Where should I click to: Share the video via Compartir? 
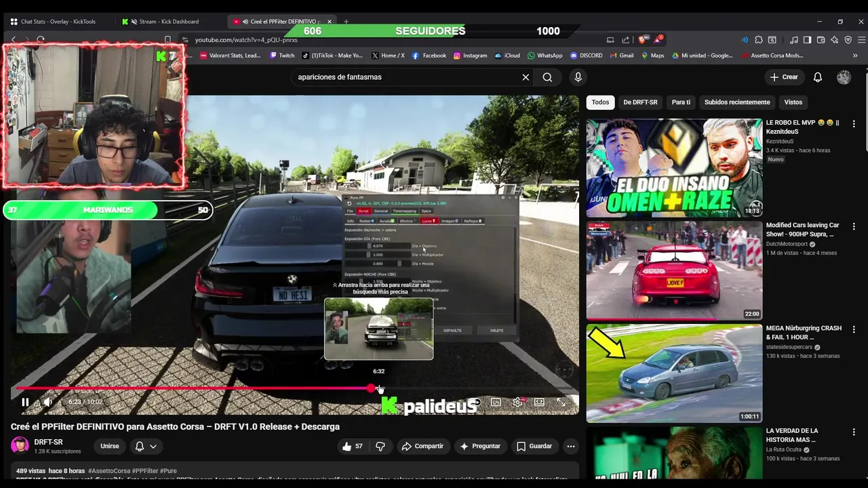(422, 446)
